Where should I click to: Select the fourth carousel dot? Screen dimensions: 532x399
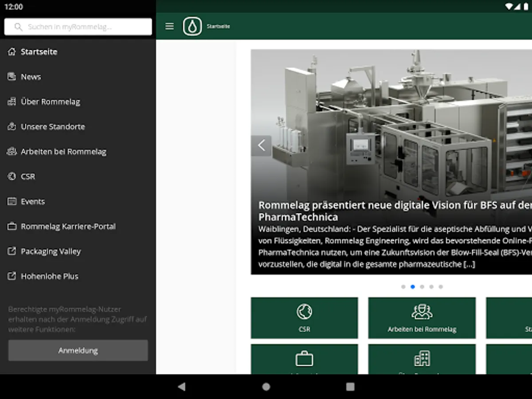pos(431,287)
